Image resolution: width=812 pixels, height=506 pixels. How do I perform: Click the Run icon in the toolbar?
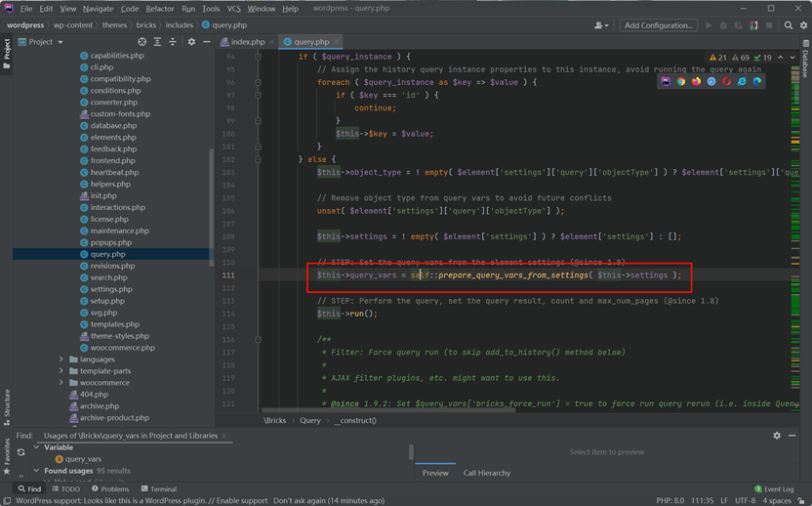coord(709,25)
